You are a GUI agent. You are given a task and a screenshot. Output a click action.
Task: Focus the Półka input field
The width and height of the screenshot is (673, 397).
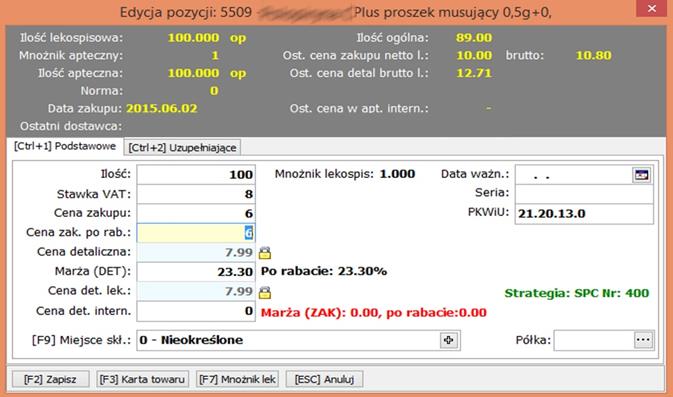594,340
